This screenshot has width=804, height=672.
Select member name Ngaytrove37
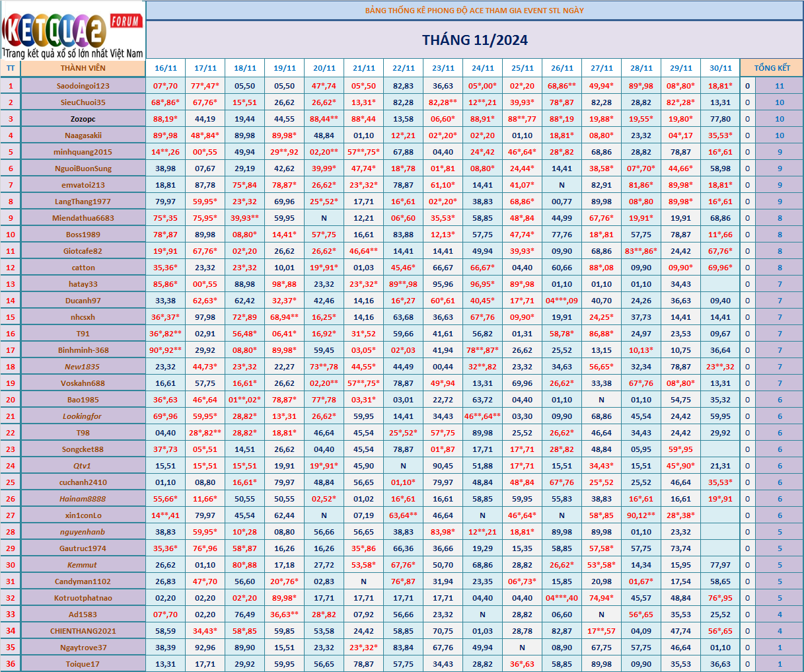[83, 648]
